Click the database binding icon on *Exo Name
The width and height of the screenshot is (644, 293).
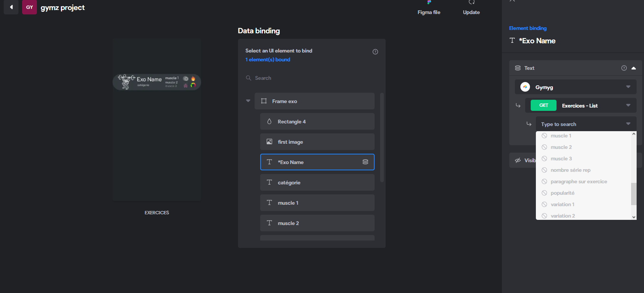[x=365, y=162]
